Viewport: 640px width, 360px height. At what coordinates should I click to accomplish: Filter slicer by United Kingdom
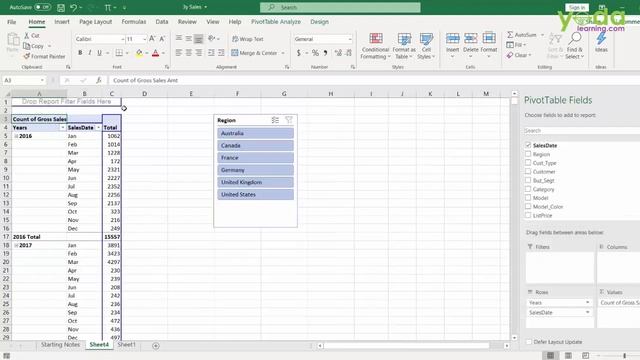[256, 182]
